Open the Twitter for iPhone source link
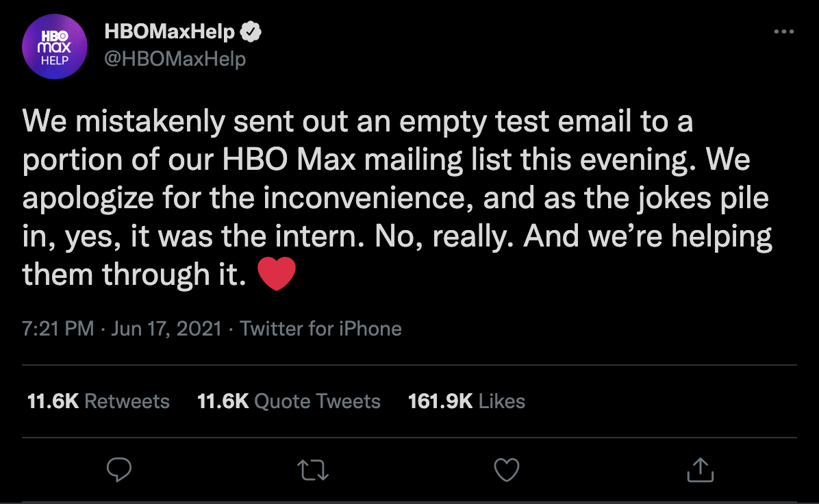The height and width of the screenshot is (504, 819). pyautogui.click(x=320, y=329)
